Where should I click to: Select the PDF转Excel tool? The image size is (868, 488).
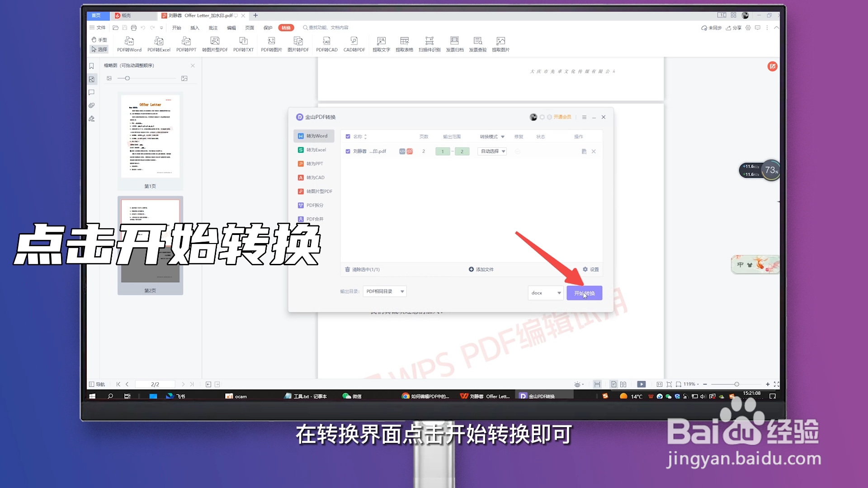(x=159, y=43)
